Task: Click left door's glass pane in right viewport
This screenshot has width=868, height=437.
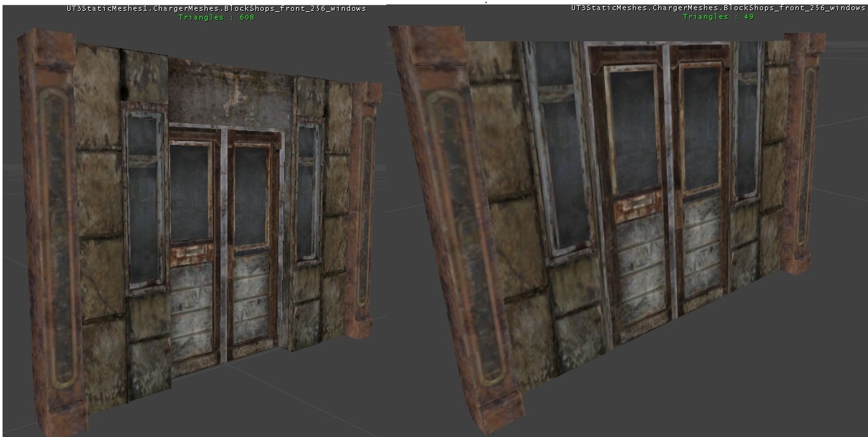Action: click(x=632, y=130)
